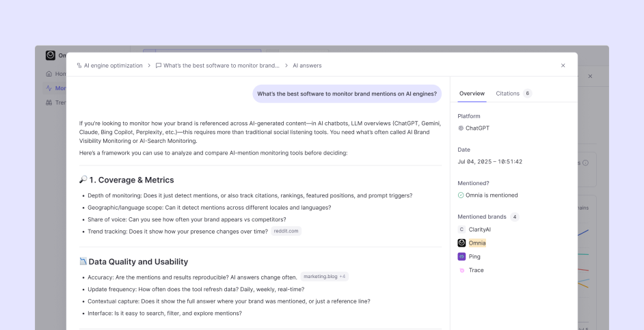Click the 'Update frequency' bullet

coord(196,289)
